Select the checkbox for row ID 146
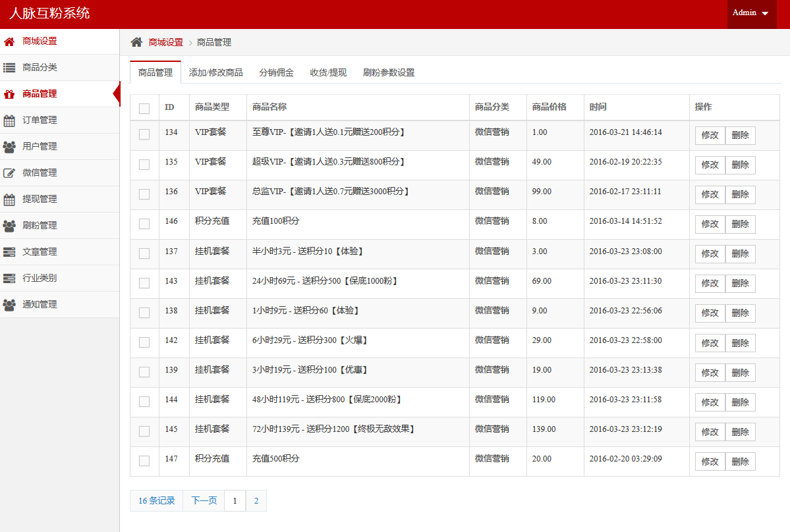Viewport: 790px width, 532px height. (144, 224)
